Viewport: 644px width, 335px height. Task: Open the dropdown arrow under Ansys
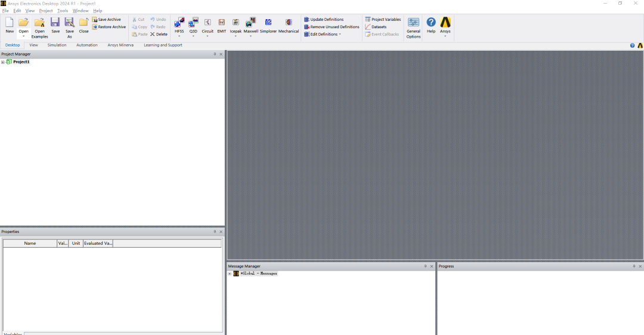click(x=445, y=36)
